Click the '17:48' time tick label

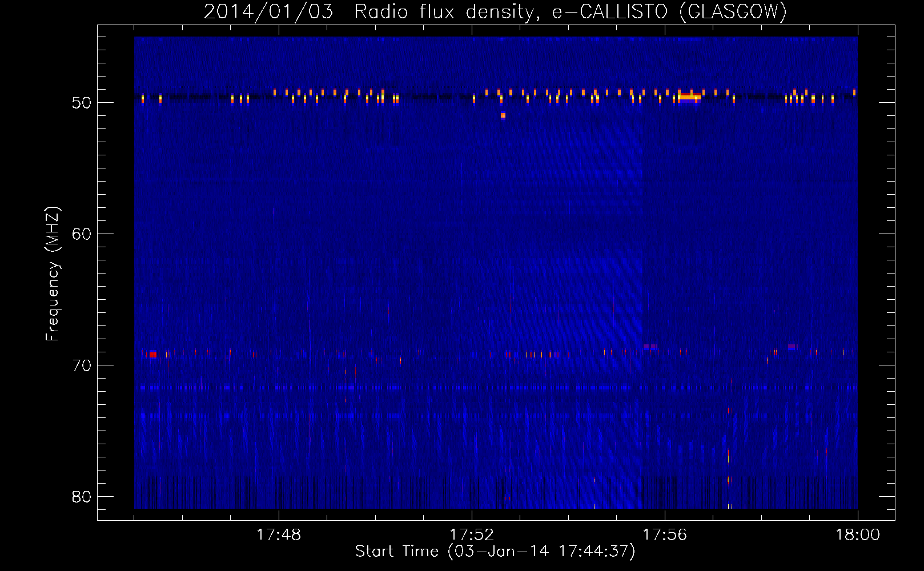click(x=279, y=535)
